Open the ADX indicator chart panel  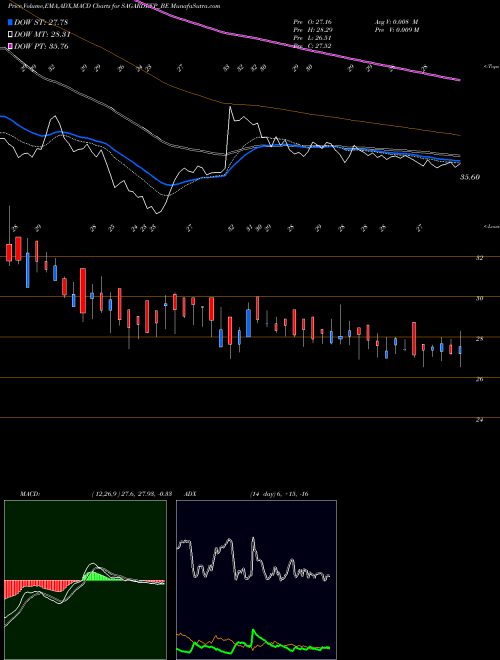point(256,580)
